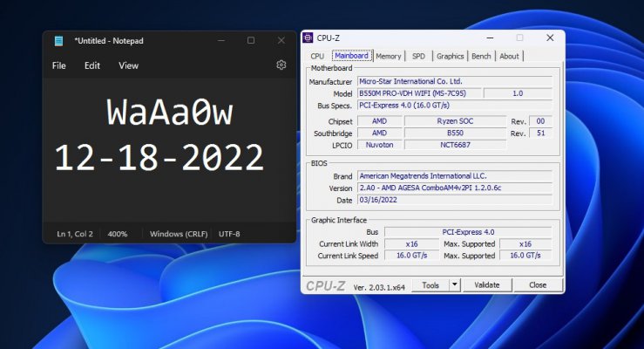Click the NCT6687 LPCIO model field

[x=455, y=145]
